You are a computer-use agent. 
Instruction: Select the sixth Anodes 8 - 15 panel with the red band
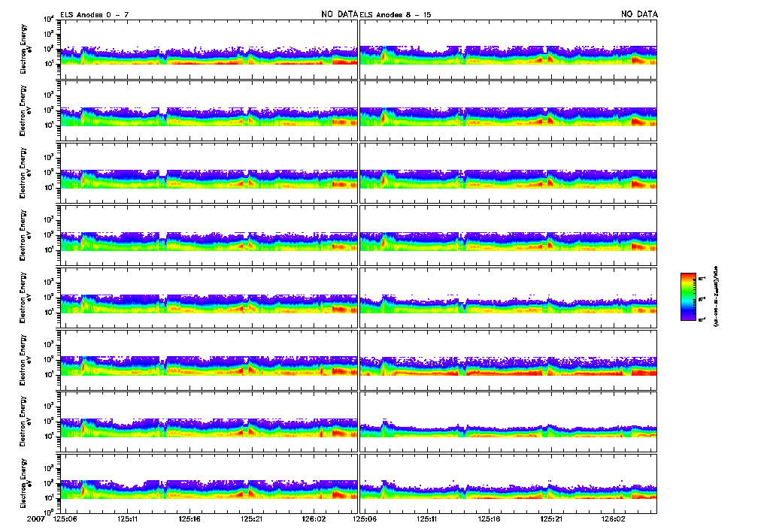[x=508, y=360]
